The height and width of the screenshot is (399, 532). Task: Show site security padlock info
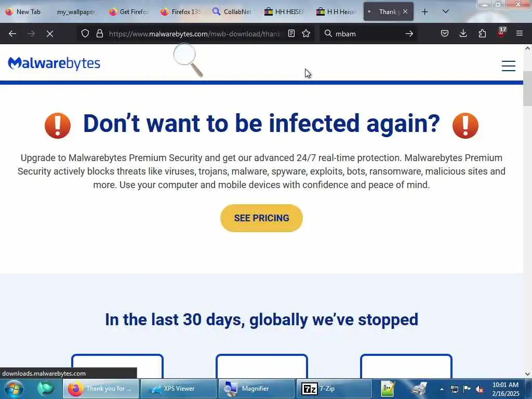coord(99,34)
